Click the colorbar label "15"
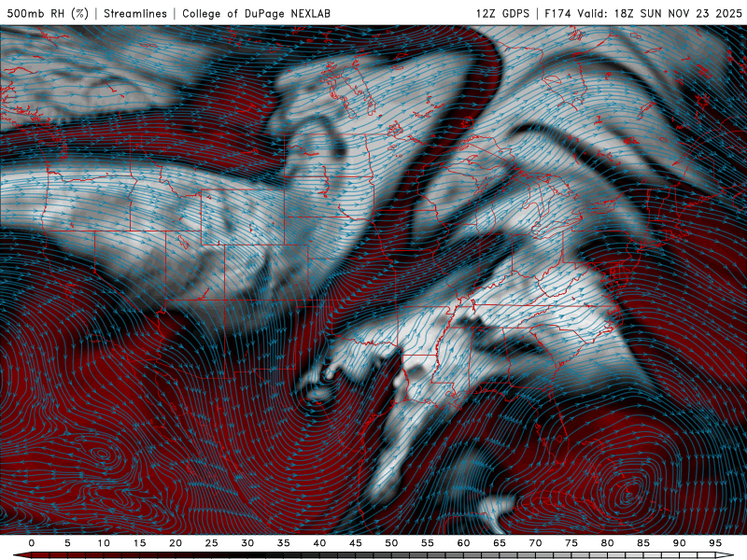747x560 pixels. click(139, 543)
